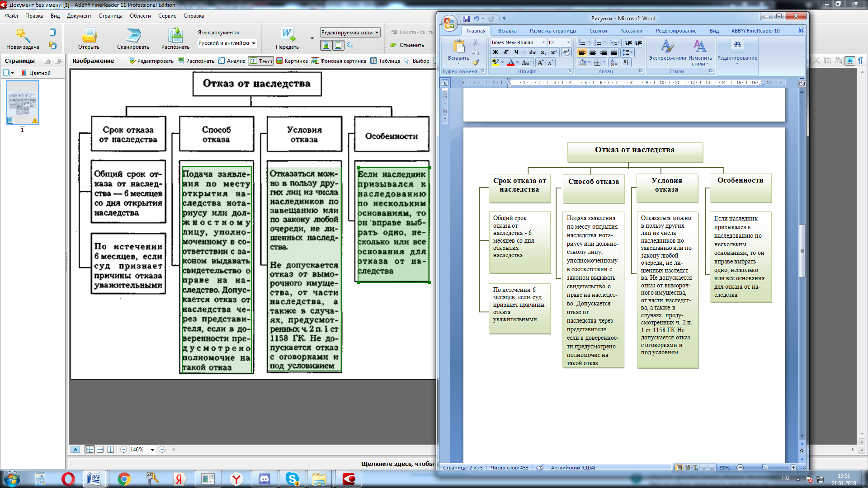
Task: Click the sort А-Я icon in Word ribbon
Action: point(614,62)
